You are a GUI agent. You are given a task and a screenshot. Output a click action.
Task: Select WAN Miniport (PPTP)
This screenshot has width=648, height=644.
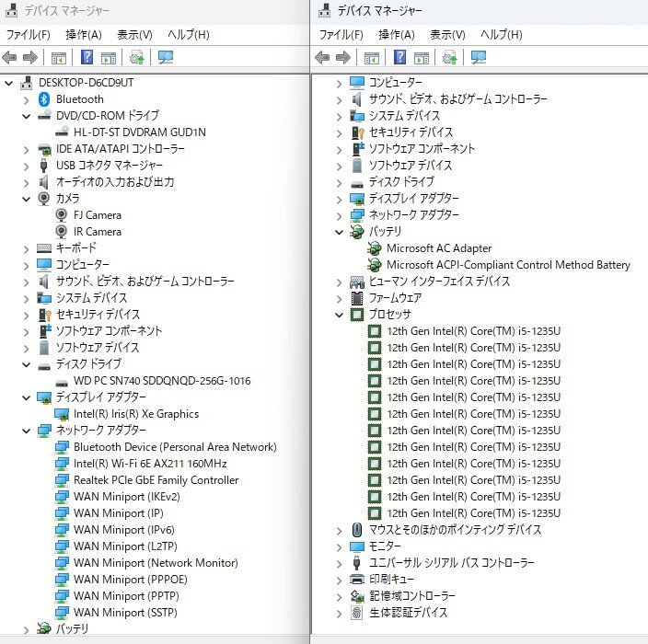point(126,595)
